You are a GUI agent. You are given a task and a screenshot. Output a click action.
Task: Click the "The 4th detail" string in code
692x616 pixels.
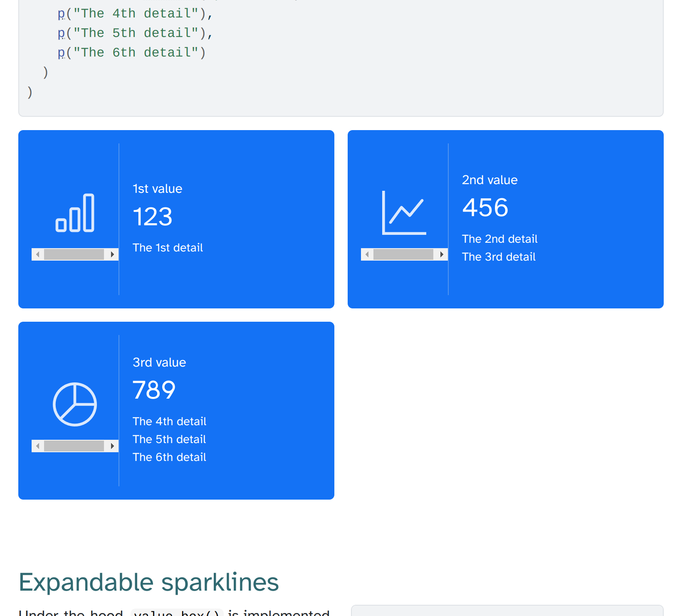(x=136, y=13)
